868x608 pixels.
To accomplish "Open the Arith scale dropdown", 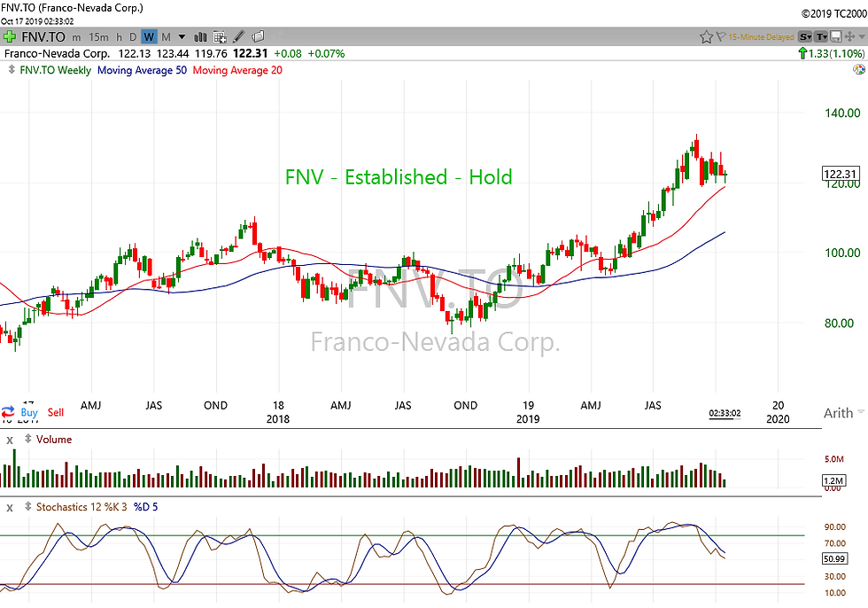I will point(843,413).
